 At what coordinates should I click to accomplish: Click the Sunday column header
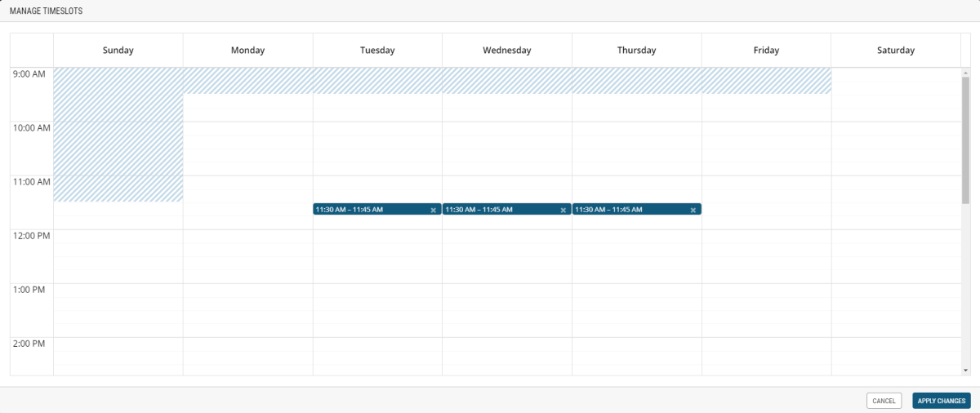(118, 51)
